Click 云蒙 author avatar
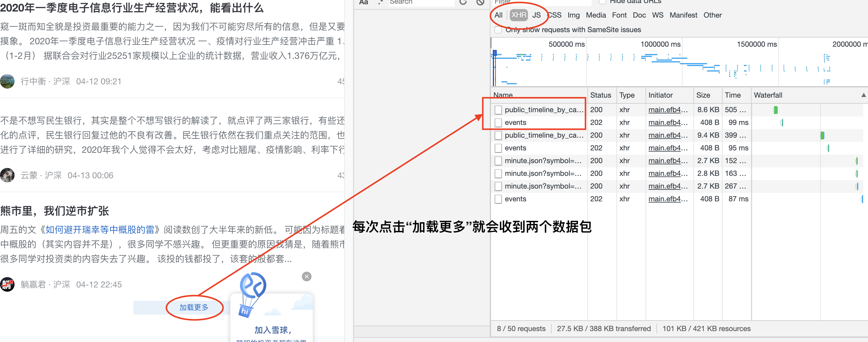Viewport: 868px width, 342px height. point(7,175)
